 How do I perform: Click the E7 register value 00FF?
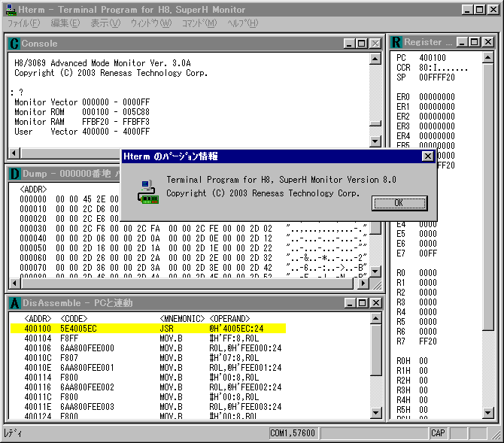[428, 253]
